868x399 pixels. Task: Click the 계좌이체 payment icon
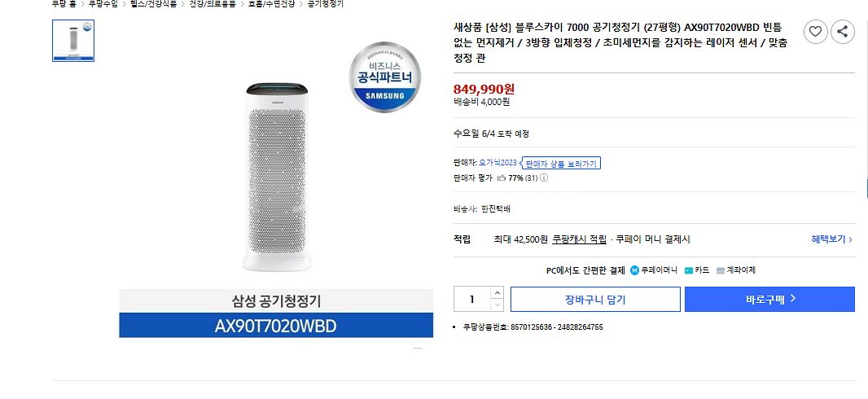721,270
